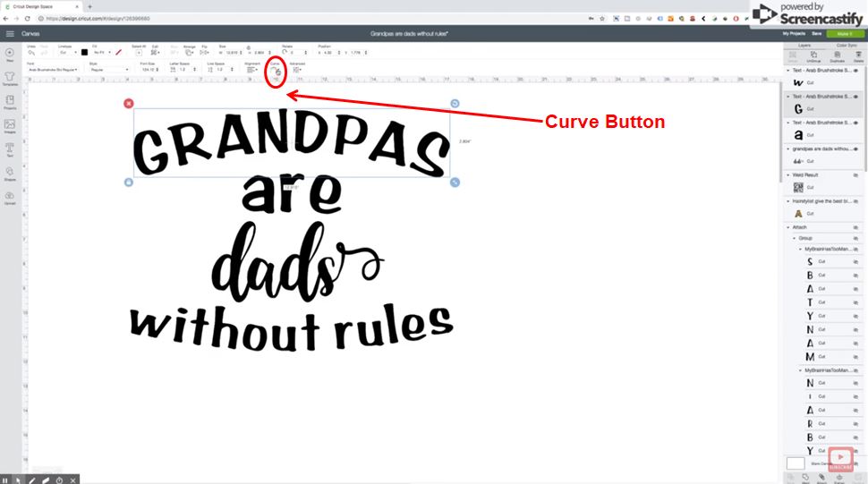Click Attach at bottom of Layers panel
Screen dimensions: 868x484
coord(822,478)
